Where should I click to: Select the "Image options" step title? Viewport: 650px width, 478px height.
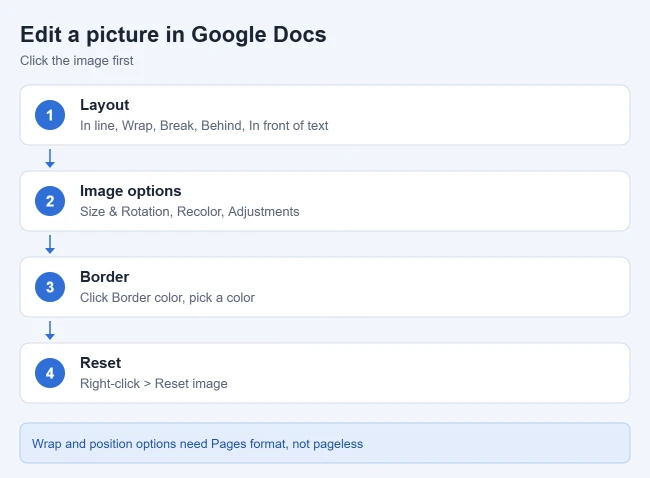[131, 191]
